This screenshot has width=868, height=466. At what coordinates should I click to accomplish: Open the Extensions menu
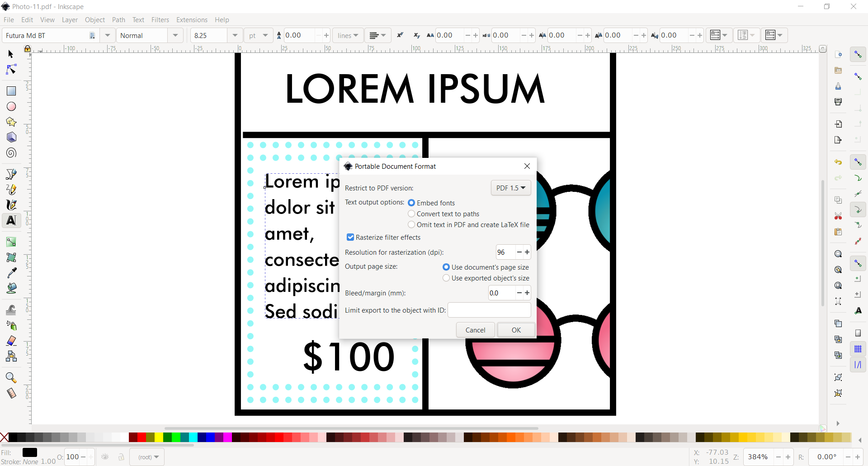(192, 20)
